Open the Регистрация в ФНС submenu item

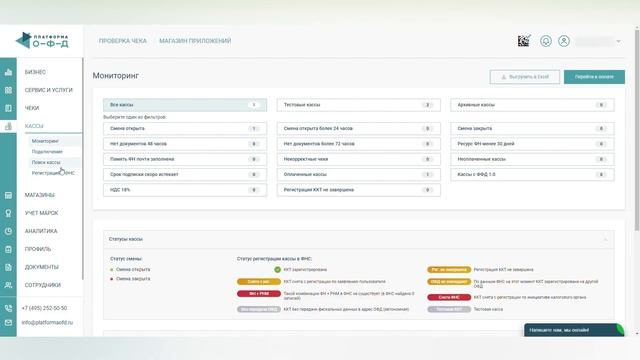point(53,173)
